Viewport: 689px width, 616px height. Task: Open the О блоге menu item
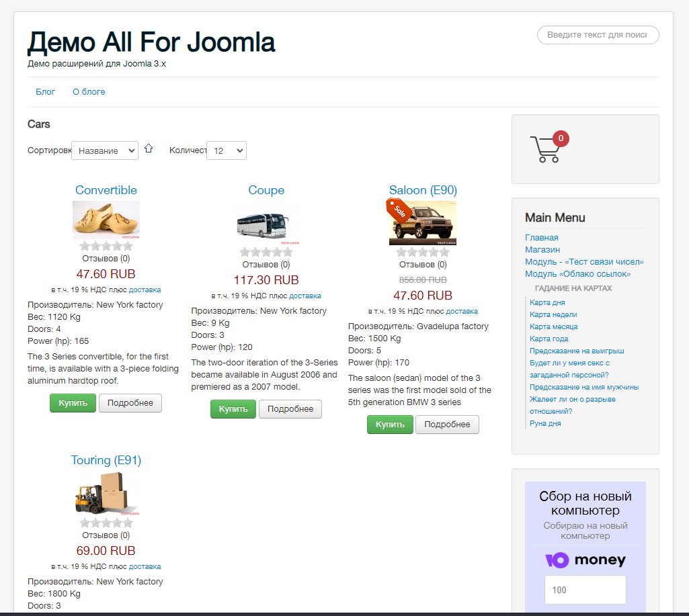89,92
